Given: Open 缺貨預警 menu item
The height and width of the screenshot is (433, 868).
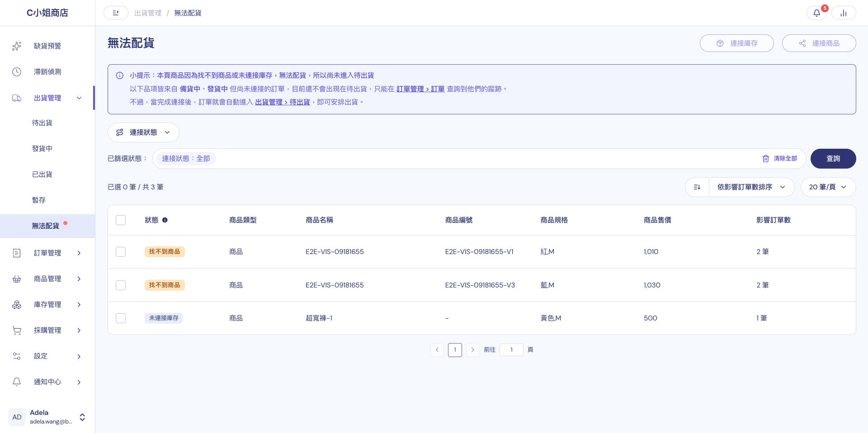Looking at the screenshot, I should coord(47,46).
